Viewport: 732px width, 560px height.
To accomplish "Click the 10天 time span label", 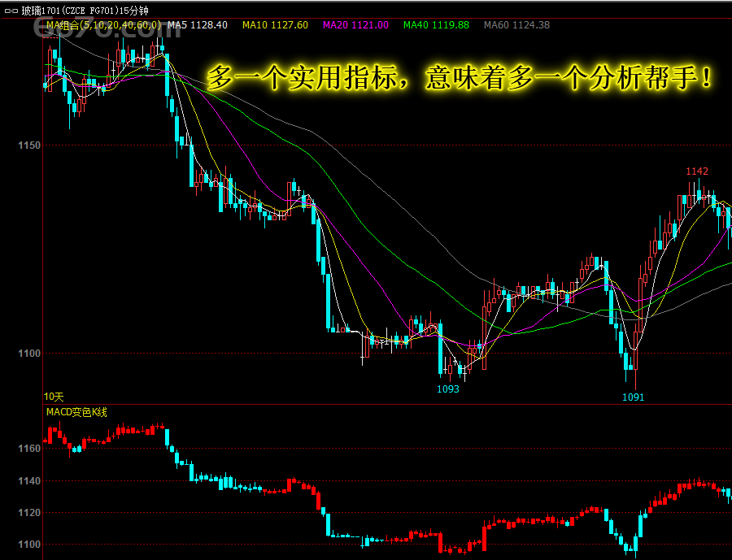I will tap(54, 397).
